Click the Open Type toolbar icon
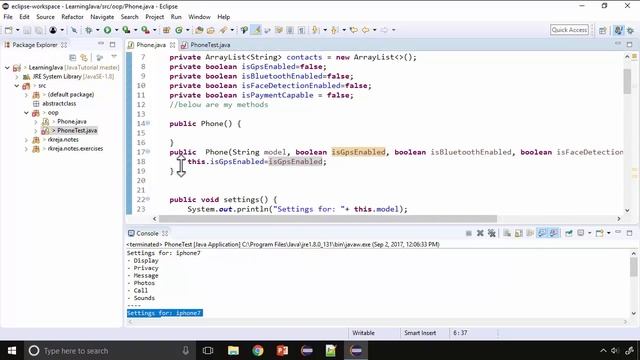This screenshot has width=640, height=360. [199, 30]
